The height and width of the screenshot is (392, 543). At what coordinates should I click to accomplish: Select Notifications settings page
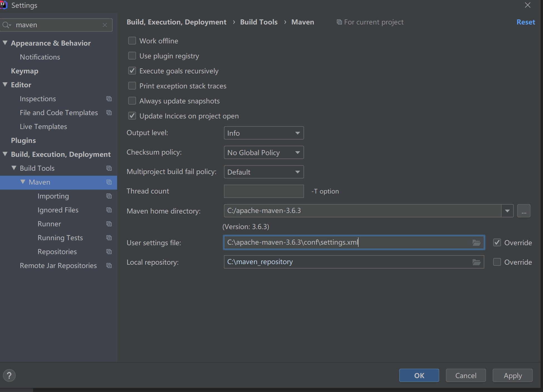pyautogui.click(x=40, y=57)
